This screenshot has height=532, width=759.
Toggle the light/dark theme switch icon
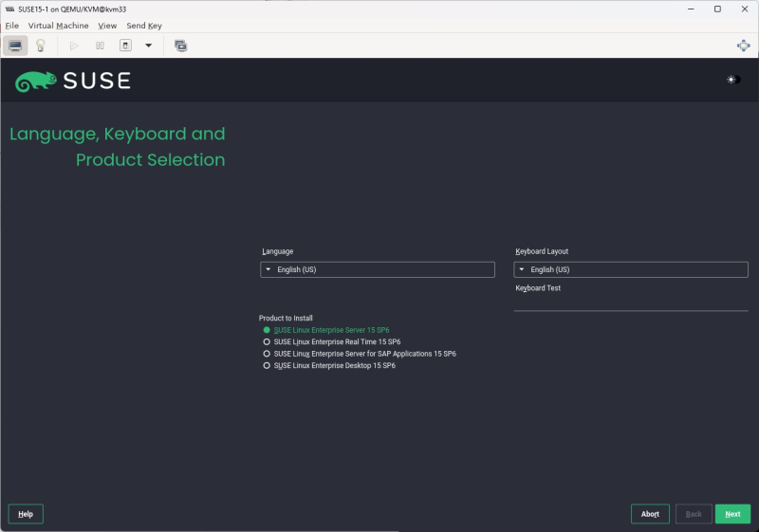pos(733,80)
